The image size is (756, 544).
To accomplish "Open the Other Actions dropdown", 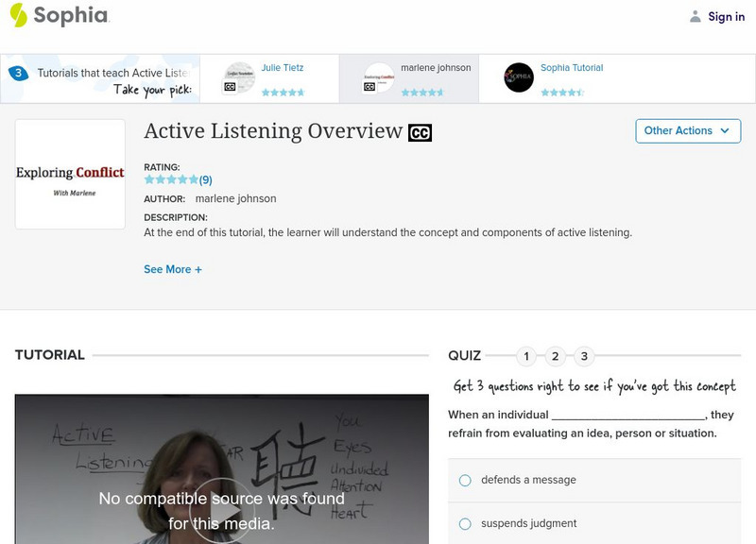I will point(688,131).
